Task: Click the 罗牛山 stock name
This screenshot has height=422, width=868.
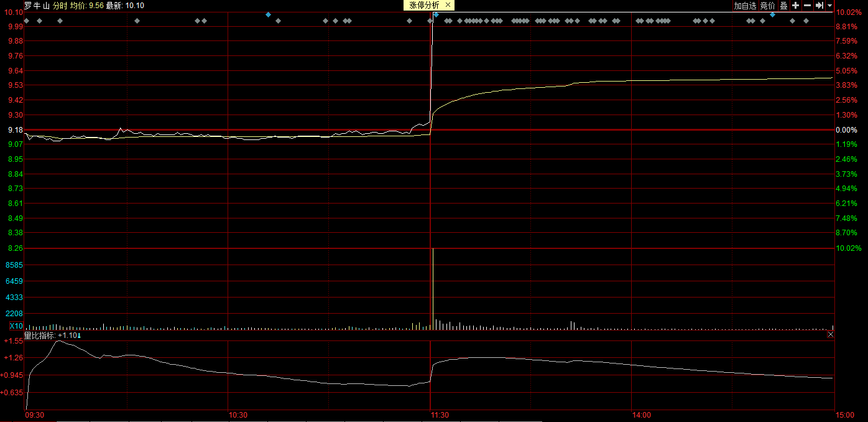Action: click(37, 6)
